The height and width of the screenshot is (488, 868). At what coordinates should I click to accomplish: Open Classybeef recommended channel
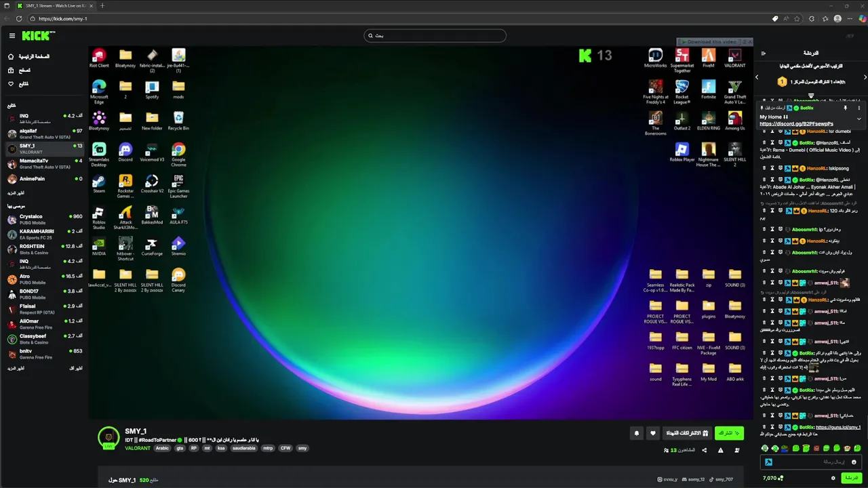click(x=44, y=338)
